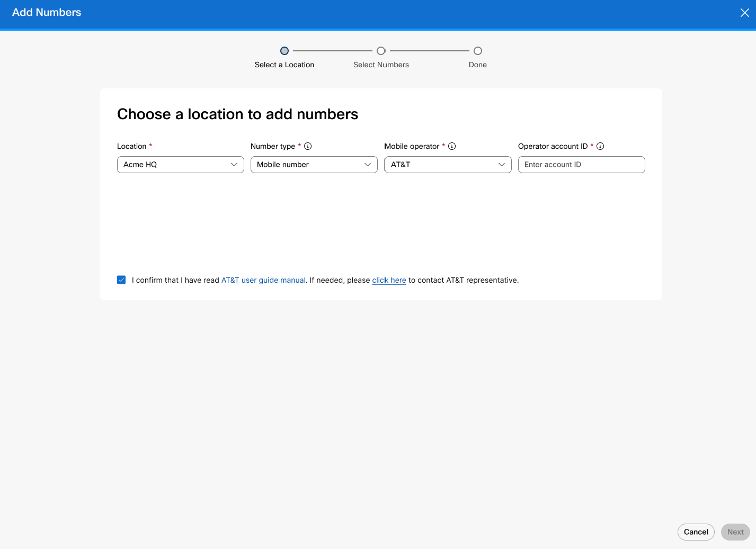Uncheck the AT&T user guide confirmation checkbox

pyautogui.click(x=121, y=280)
